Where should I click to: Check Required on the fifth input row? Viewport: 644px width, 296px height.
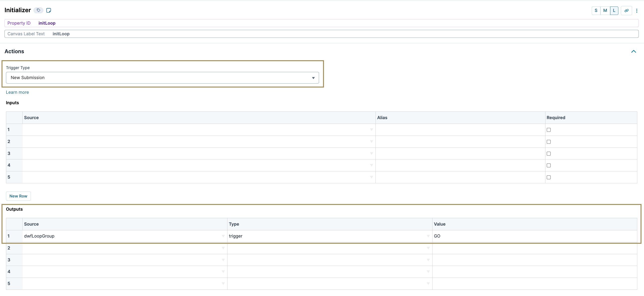point(548,177)
